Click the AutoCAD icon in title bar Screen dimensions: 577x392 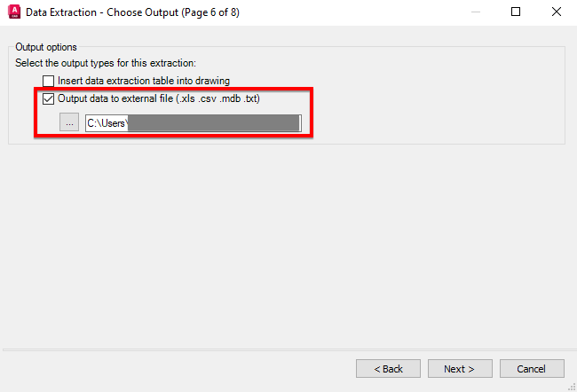14,12
